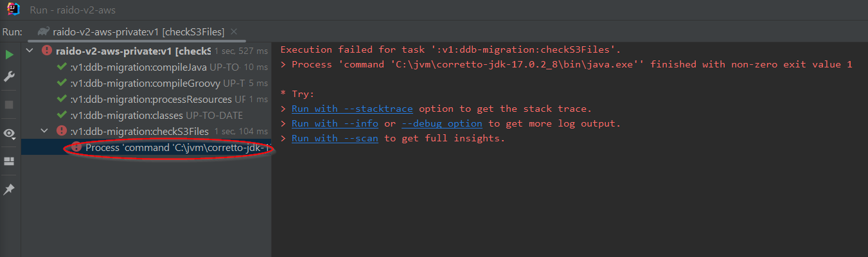
Task: Click the 'Run with --info' link
Action: pos(335,123)
